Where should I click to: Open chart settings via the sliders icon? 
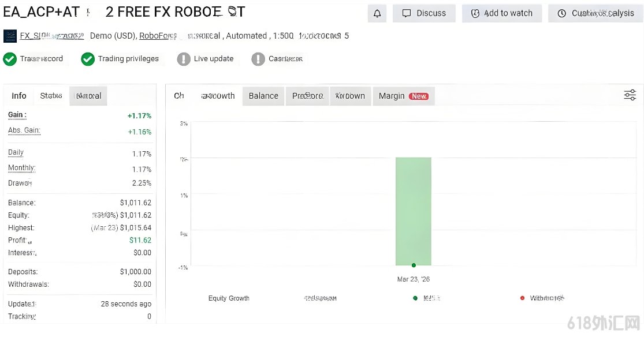point(630,95)
